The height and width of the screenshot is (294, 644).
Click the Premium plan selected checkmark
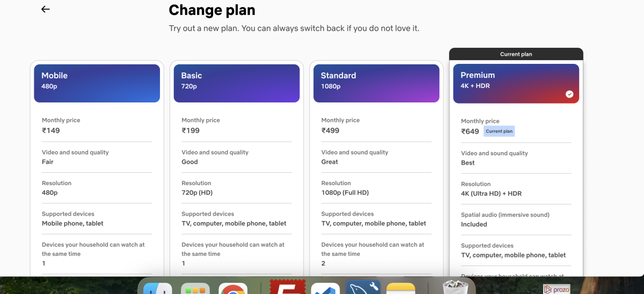point(569,94)
